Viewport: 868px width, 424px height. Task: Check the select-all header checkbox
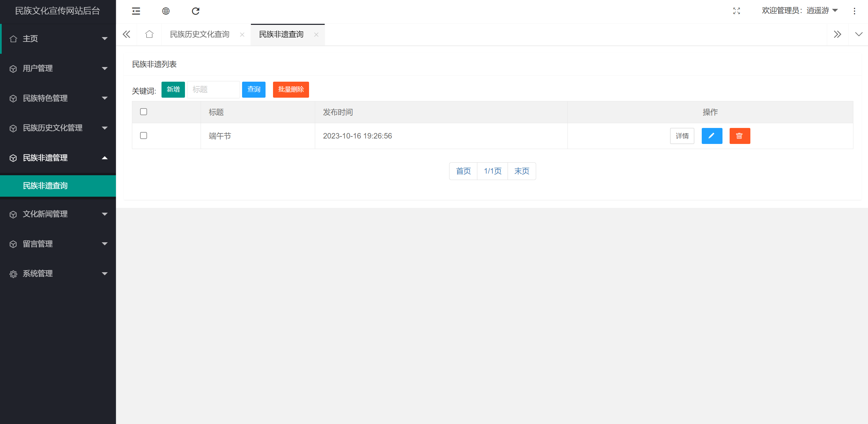[x=143, y=112]
